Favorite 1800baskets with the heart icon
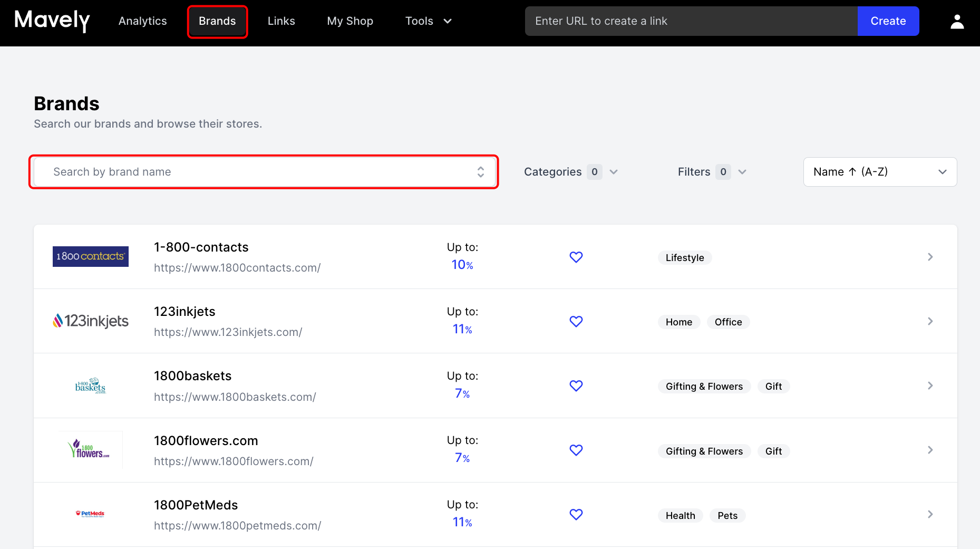This screenshot has height=549, width=980. [576, 386]
